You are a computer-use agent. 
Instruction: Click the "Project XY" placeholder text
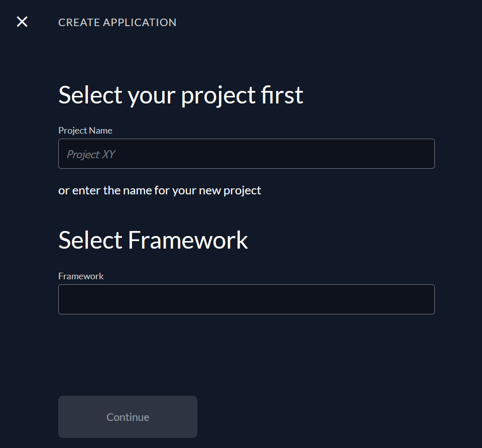[91, 154]
